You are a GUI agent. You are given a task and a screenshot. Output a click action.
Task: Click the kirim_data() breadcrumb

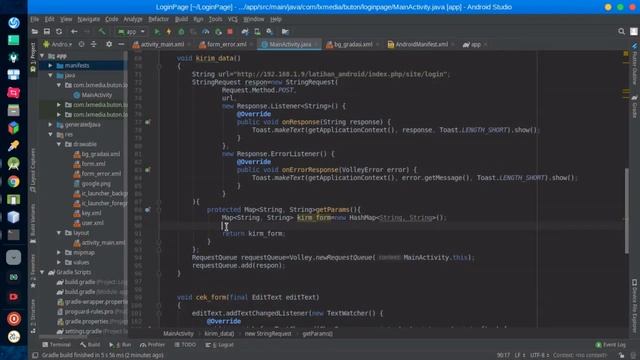pos(219,333)
